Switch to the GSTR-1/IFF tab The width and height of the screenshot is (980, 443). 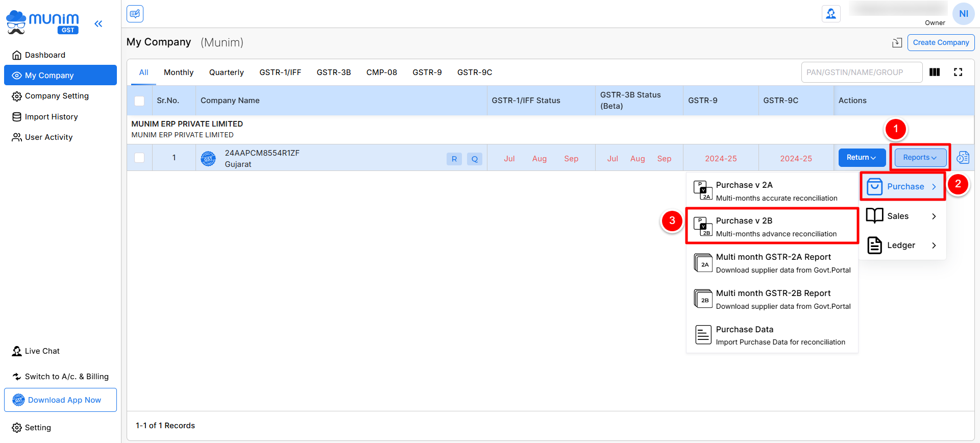coord(280,72)
